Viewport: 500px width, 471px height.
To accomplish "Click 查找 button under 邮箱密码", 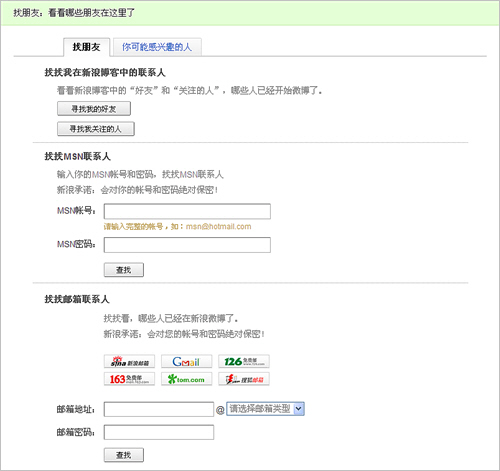I will tap(124, 455).
